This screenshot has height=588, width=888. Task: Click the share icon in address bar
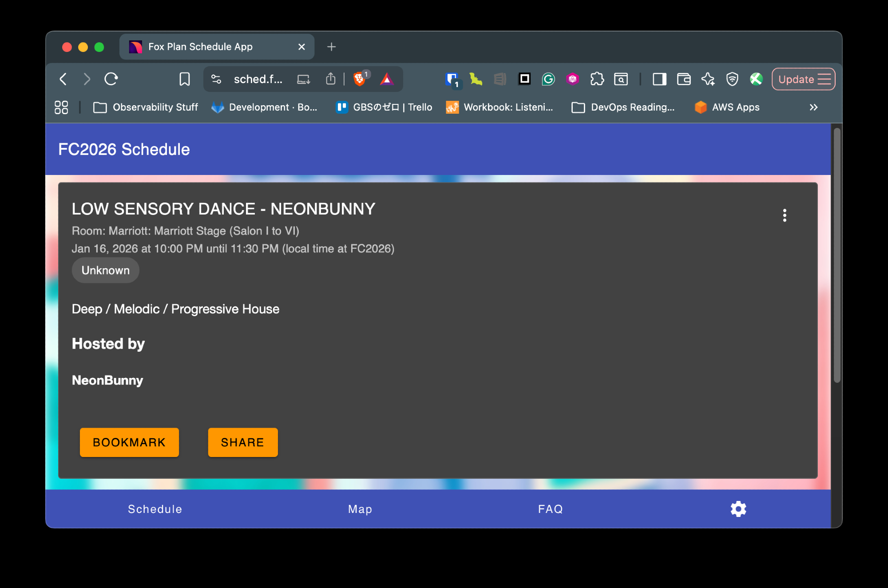(x=330, y=79)
